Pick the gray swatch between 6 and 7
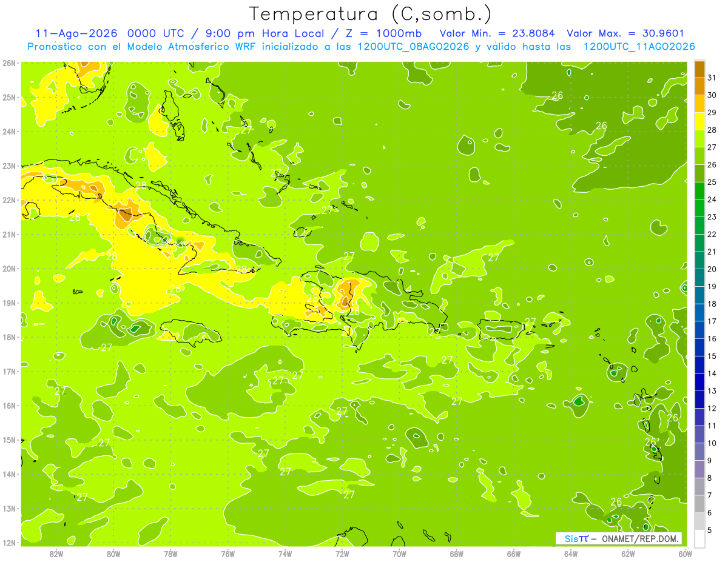Image resolution: width=728 pixels, height=562 pixels. pyautogui.click(x=699, y=504)
